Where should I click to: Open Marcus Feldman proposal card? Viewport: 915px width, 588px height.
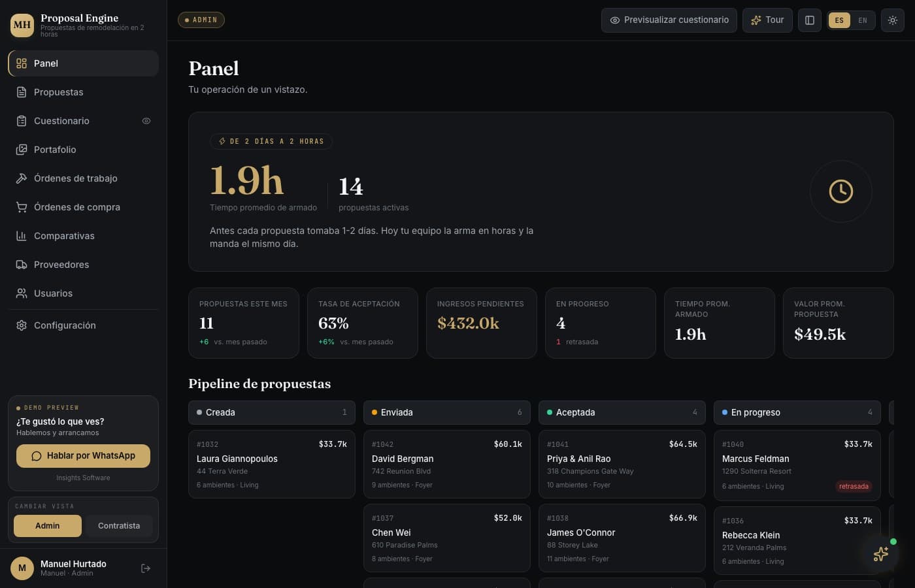[x=797, y=465]
